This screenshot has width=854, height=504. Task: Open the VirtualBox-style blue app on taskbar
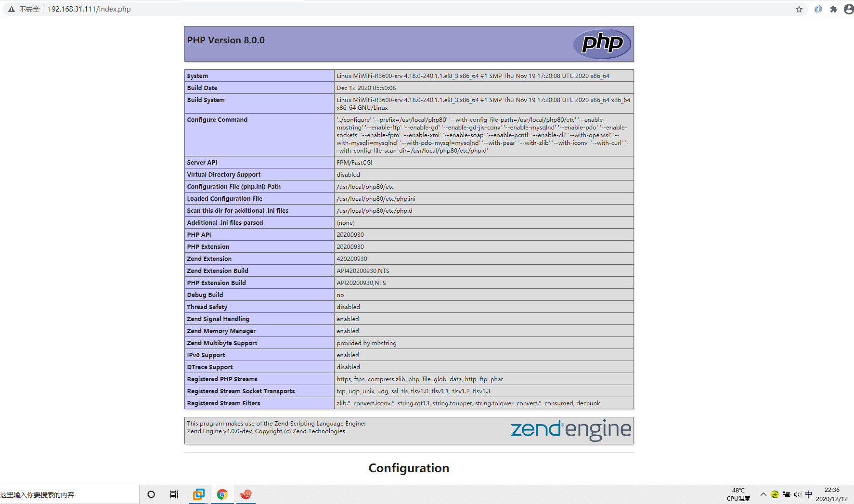point(198,494)
